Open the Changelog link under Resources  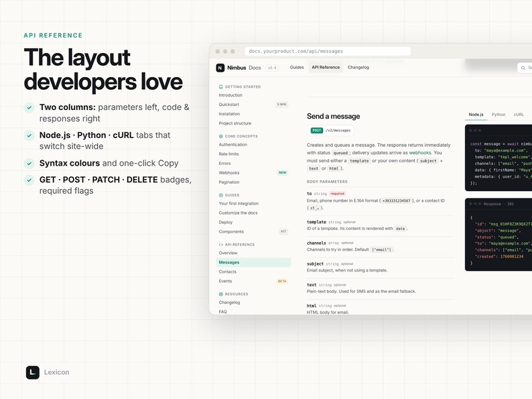[x=229, y=302]
